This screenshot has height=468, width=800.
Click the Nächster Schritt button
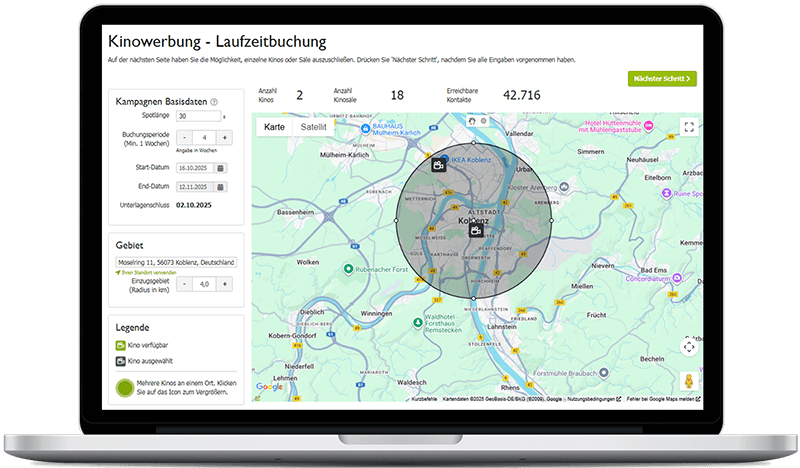tap(662, 79)
